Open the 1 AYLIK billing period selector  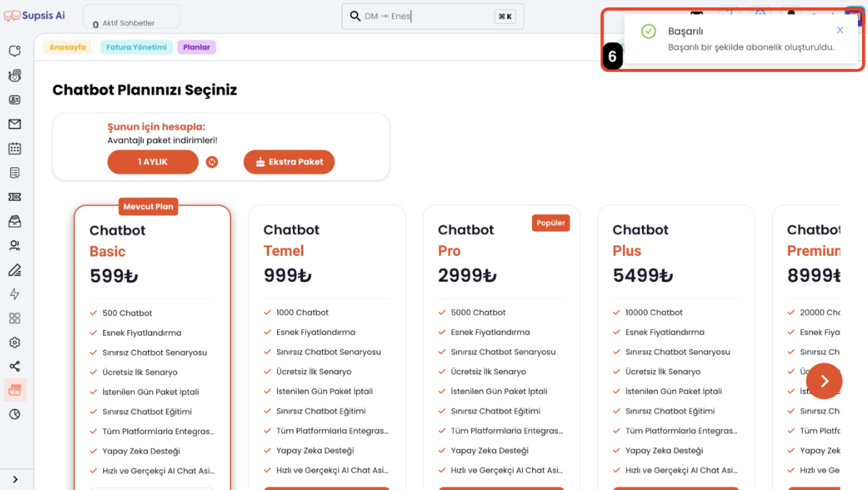[x=153, y=162]
